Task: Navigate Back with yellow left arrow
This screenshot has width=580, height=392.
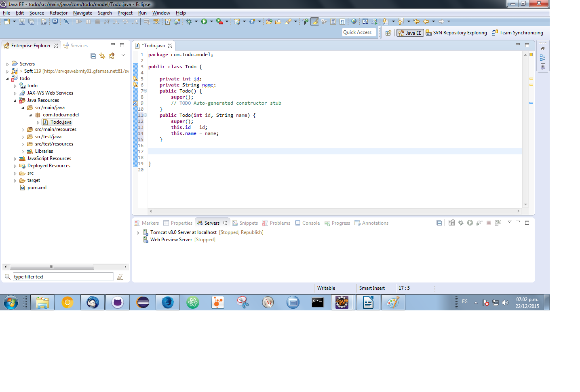Action: [426, 21]
